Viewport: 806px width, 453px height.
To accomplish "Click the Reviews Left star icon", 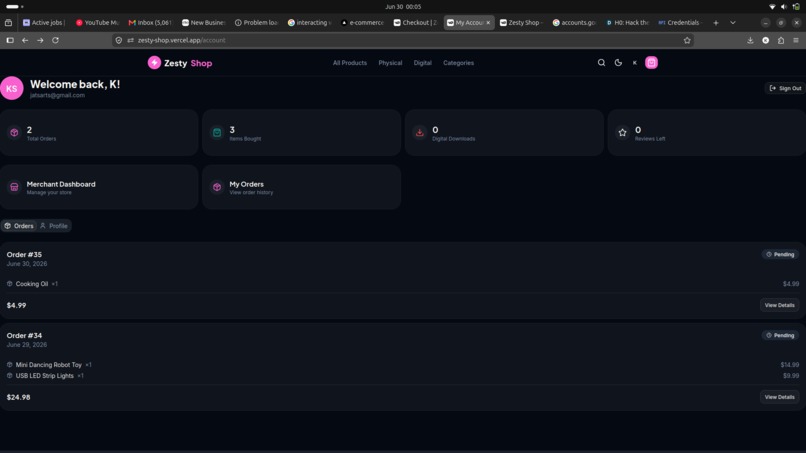I will tap(622, 133).
